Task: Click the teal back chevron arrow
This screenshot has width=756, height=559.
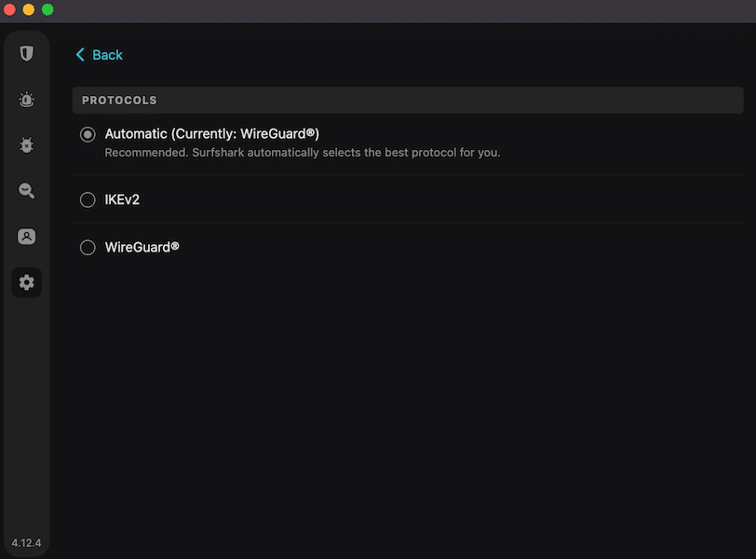Action: [x=80, y=54]
